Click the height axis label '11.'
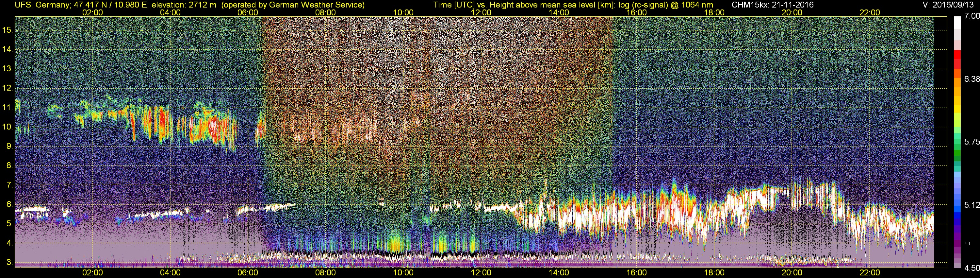Image resolution: width=980 pixels, height=278 pixels. tap(7, 108)
